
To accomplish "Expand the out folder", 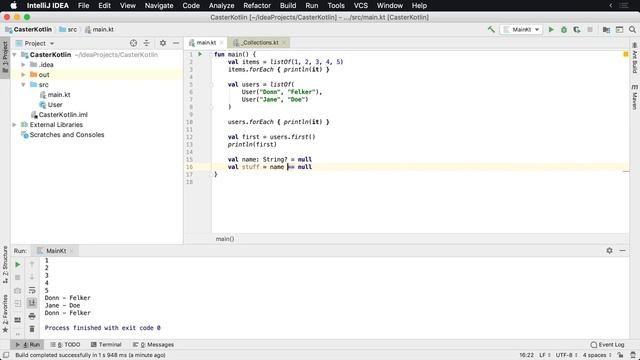I will tap(23, 75).
